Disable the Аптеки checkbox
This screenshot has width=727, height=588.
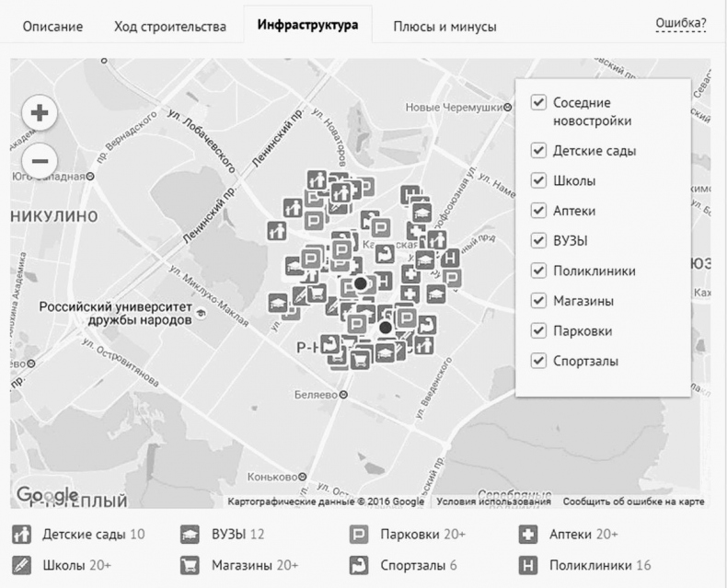click(538, 211)
